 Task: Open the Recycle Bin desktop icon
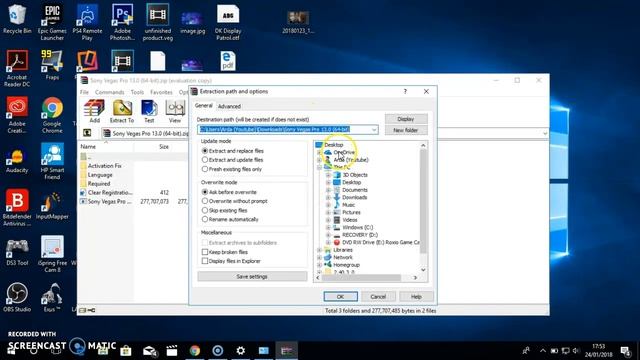17,19
